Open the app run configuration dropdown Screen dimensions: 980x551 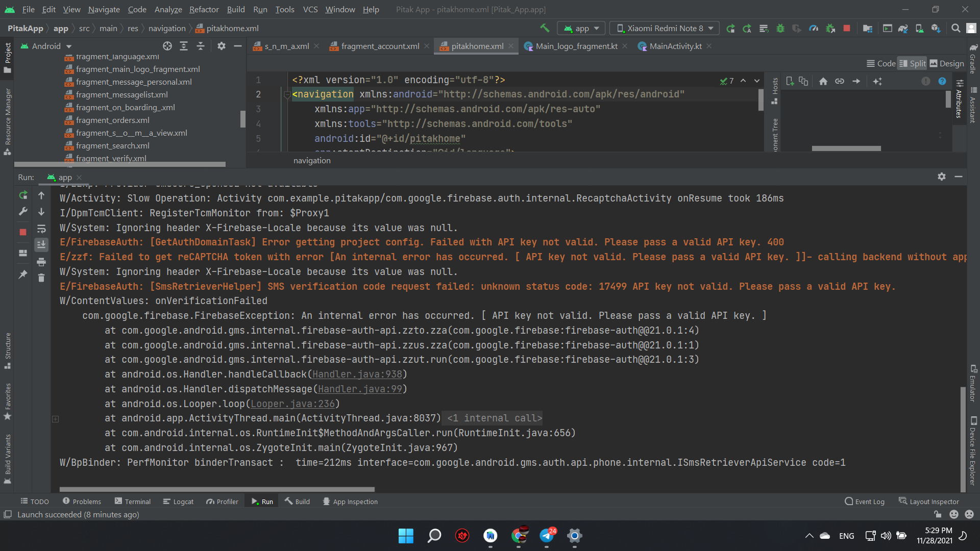(581, 28)
